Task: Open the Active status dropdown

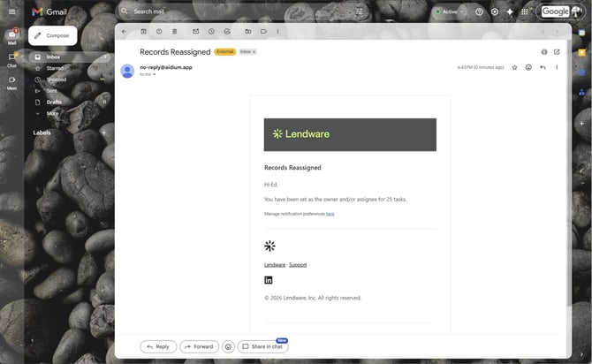Action: (449, 11)
